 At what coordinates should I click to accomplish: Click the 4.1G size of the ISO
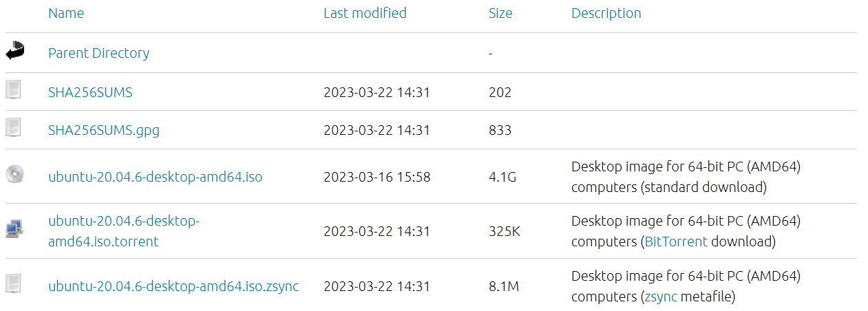point(502,177)
